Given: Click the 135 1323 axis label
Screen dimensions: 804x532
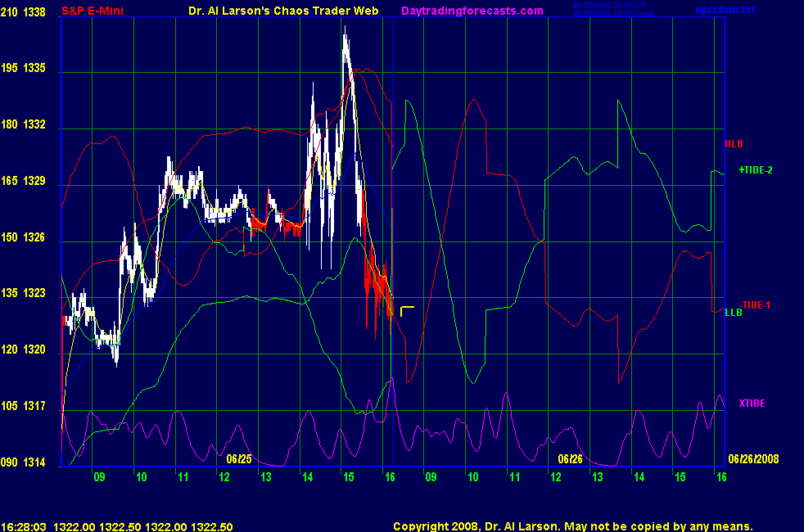Looking at the screenshot, I should click(x=23, y=293).
